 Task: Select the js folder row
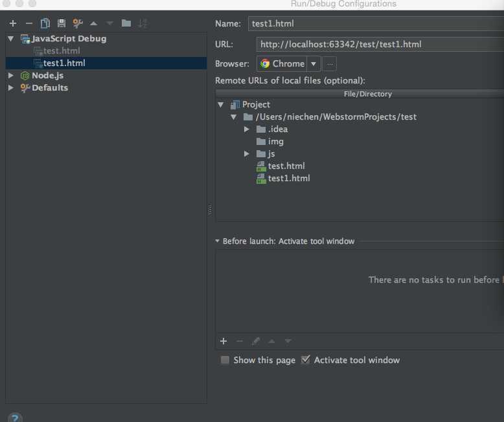click(266, 154)
